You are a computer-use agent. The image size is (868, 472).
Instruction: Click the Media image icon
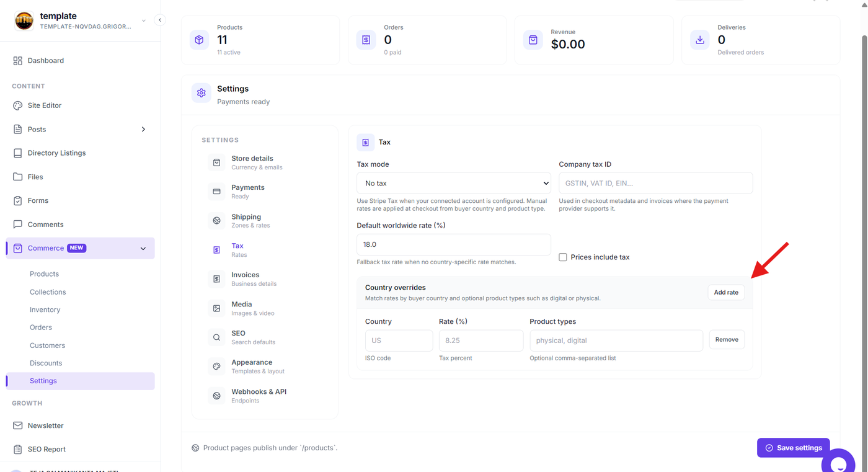coord(216,308)
